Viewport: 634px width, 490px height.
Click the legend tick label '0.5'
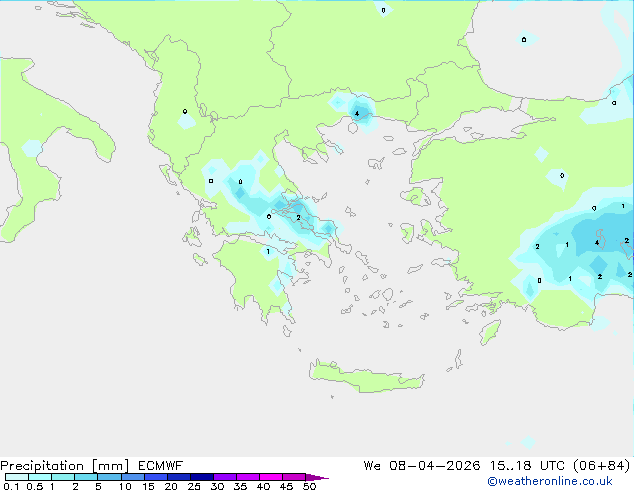pos(35,486)
